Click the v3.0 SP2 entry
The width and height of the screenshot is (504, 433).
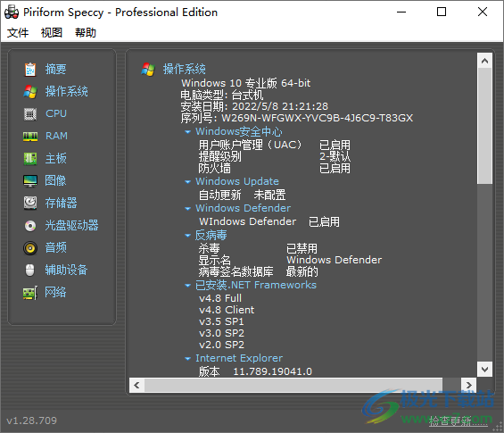221,333
